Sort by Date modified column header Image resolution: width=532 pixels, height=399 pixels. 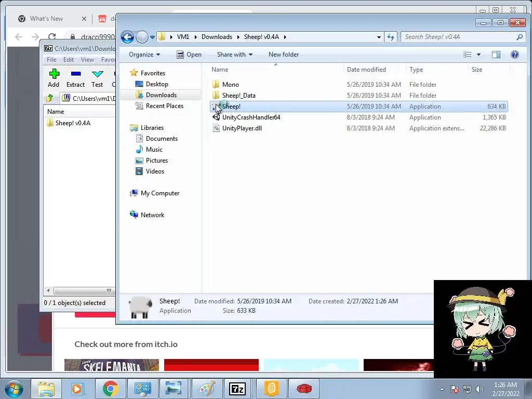click(366, 70)
